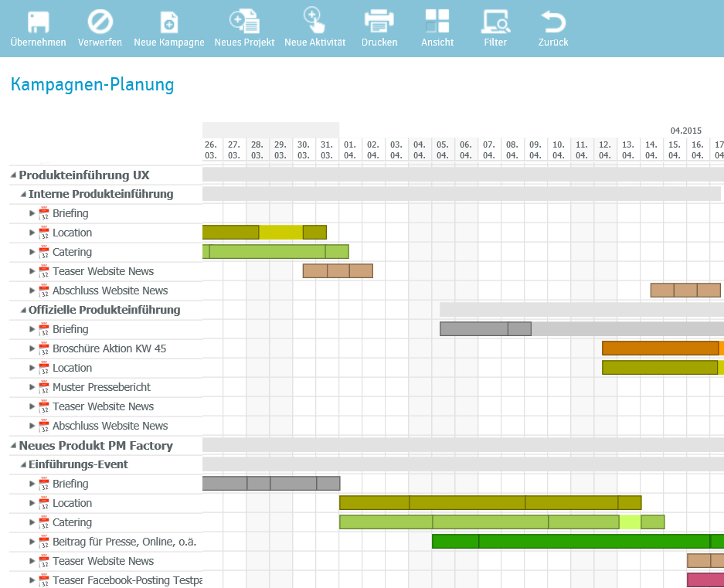The image size is (724, 588).
Task: Click light green Catering bar in Einführungs-Event
Action: click(x=502, y=522)
